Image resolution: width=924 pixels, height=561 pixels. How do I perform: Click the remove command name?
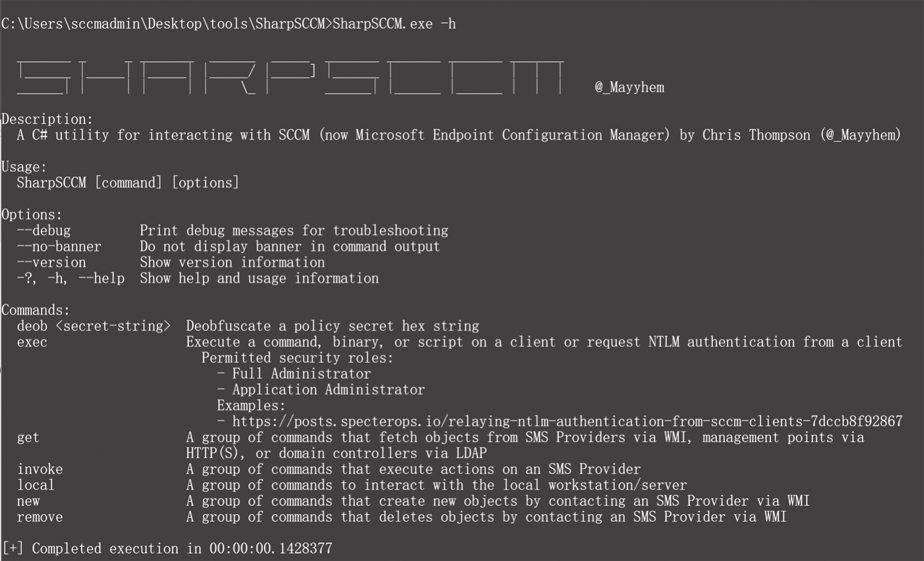pos(40,516)
